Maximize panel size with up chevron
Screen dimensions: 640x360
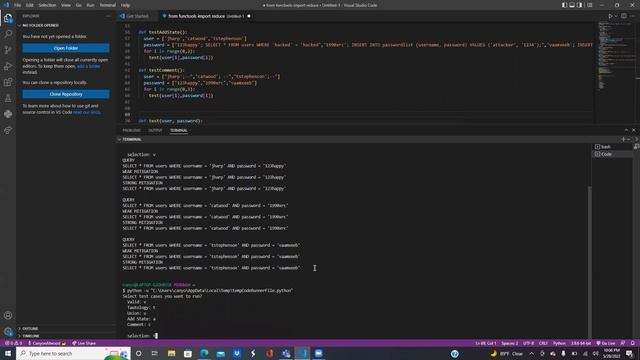coord(626,130)
